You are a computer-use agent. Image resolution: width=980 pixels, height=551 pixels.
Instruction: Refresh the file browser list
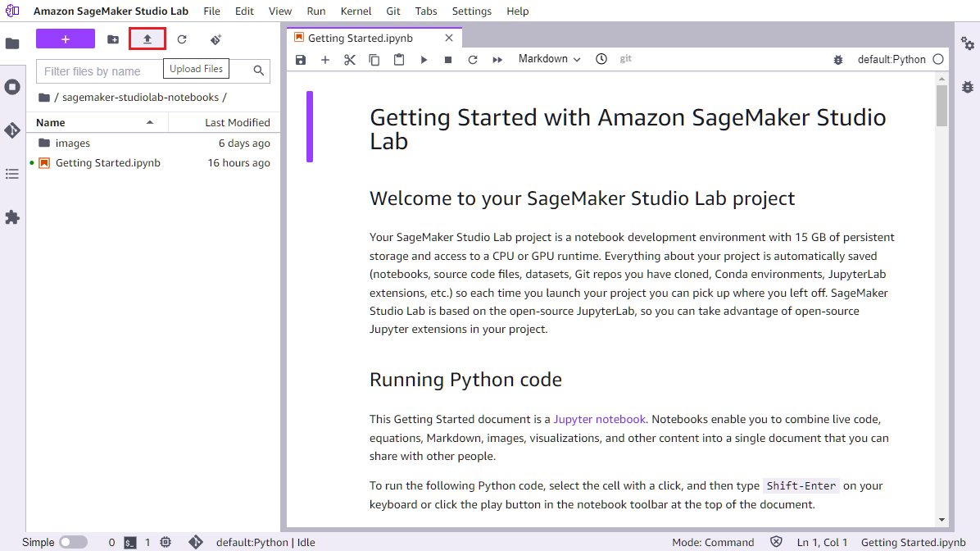point(181,39)
